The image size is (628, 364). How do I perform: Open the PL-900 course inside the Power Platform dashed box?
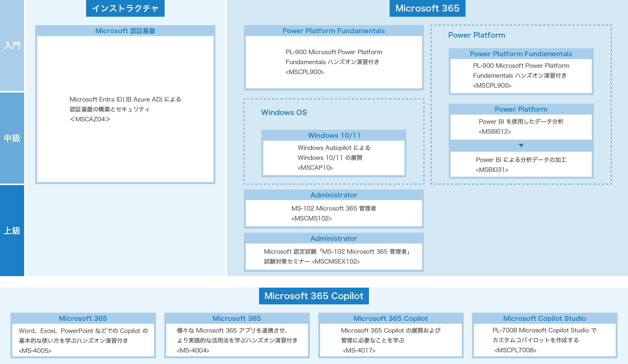521,76
